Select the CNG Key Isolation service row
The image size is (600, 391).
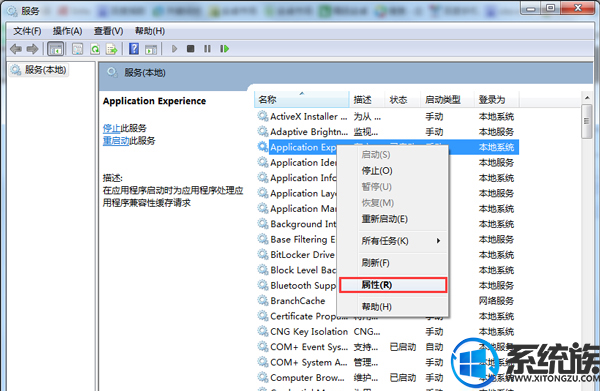tap(386, 331)
